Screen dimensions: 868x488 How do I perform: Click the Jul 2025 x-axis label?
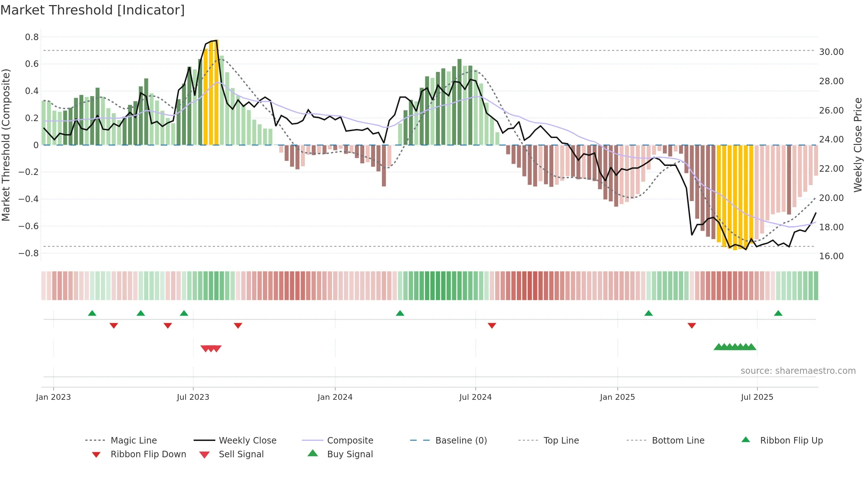click(757, 397)
